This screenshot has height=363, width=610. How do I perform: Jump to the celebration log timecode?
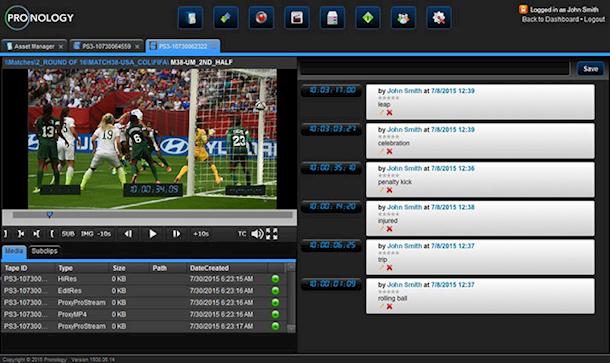pyautogui.click(x=332, y=129)
